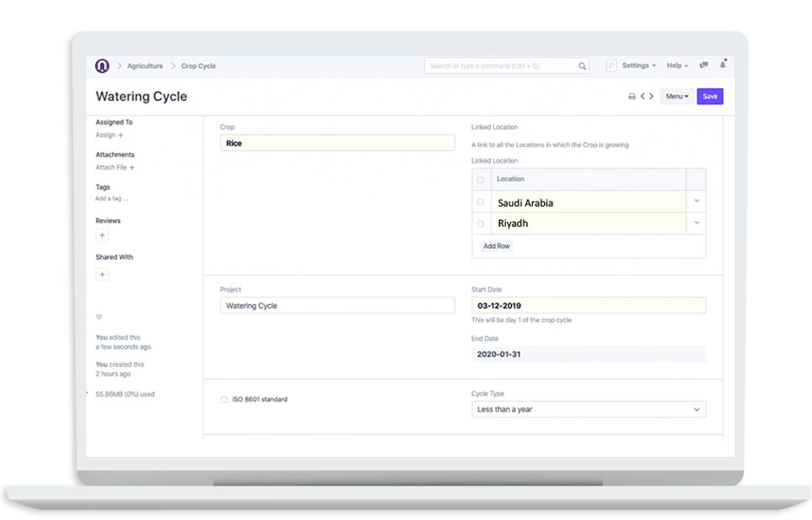Go to next record arrow
The height and width of the screenshot is (520, 812).
[651, 97]
